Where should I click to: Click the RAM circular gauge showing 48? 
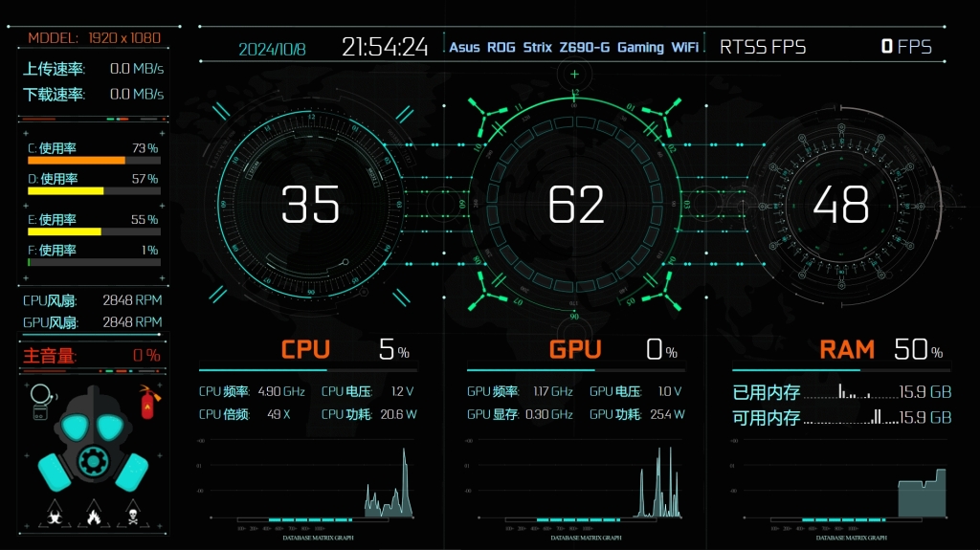[840, 204]
